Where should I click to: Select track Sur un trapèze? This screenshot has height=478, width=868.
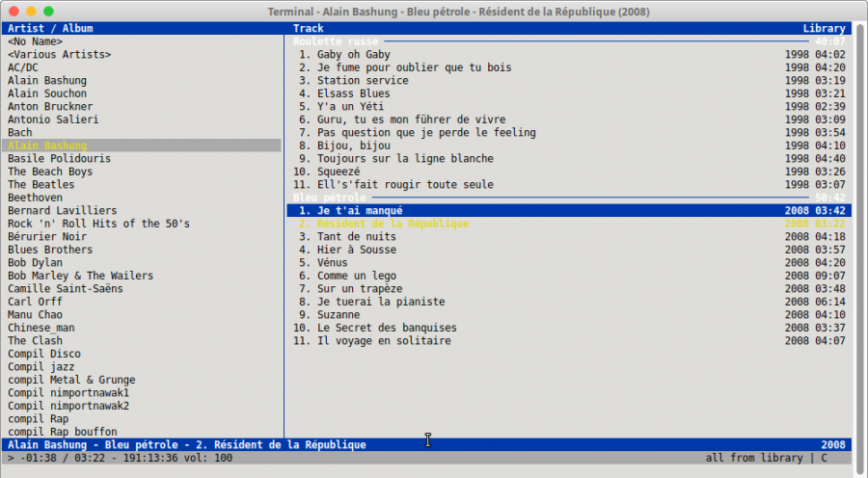coord(569,289)
